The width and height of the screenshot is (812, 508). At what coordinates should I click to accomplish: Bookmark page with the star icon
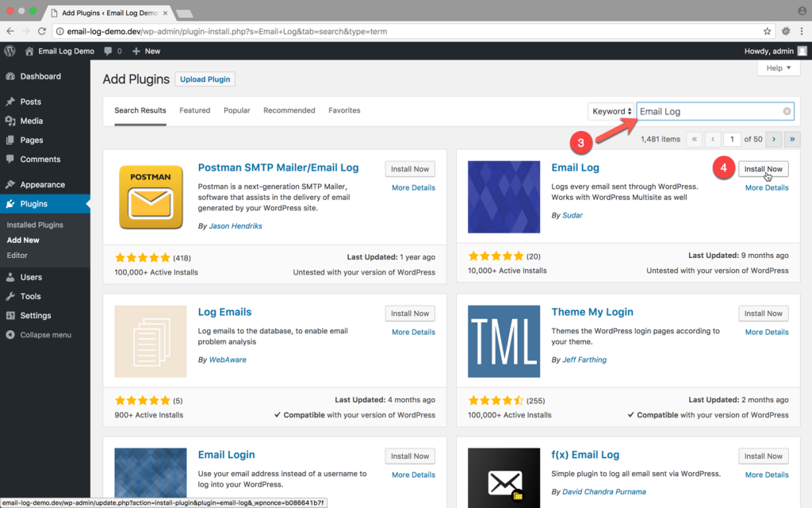(767, 31)
